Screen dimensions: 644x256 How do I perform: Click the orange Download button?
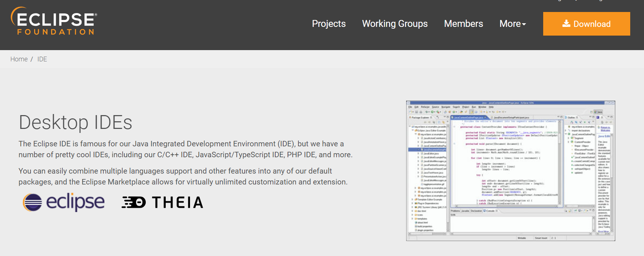coord(586,24)
